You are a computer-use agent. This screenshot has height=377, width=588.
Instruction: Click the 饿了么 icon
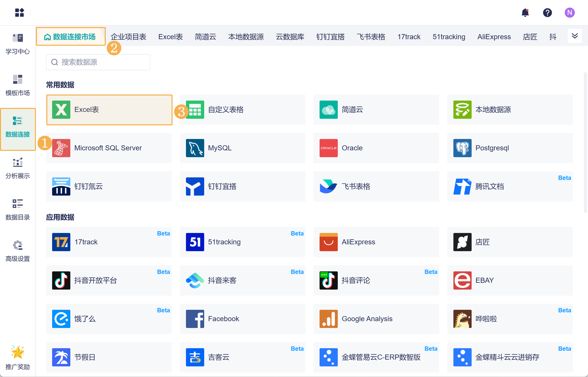coord(61,319)
